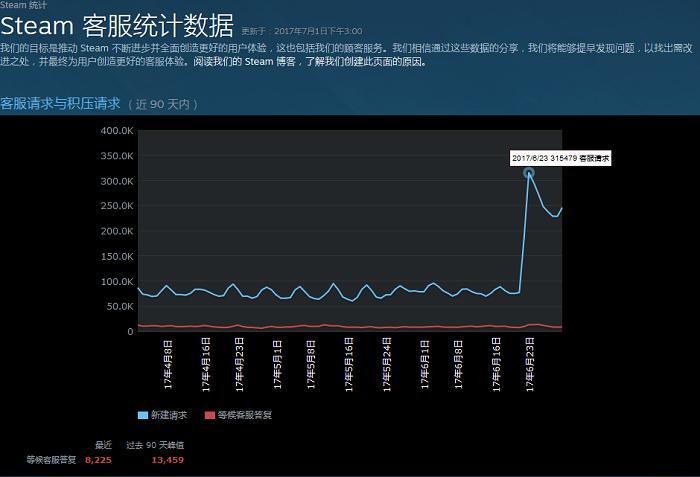Click the 客服请求与积压请求 section heading
700x477 pixels.
(x=60, y=104)
